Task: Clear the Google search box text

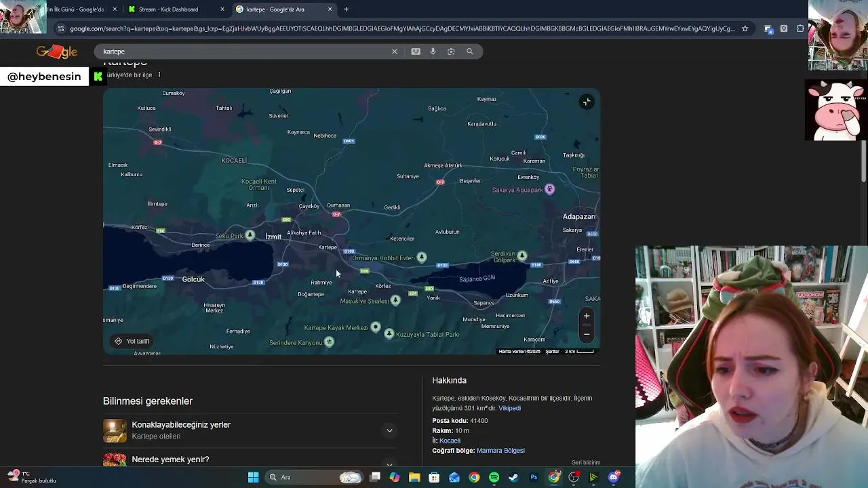Action: click(395, 52)
